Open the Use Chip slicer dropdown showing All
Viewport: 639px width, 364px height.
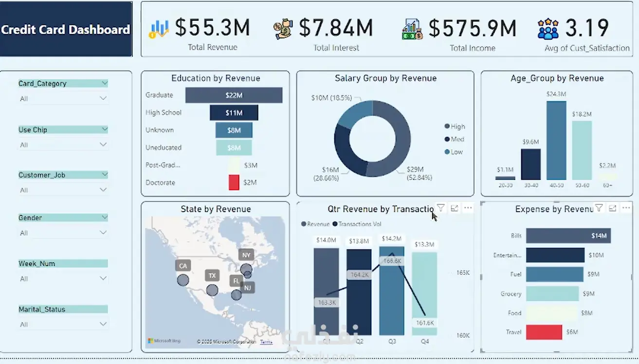pos(63,145)
